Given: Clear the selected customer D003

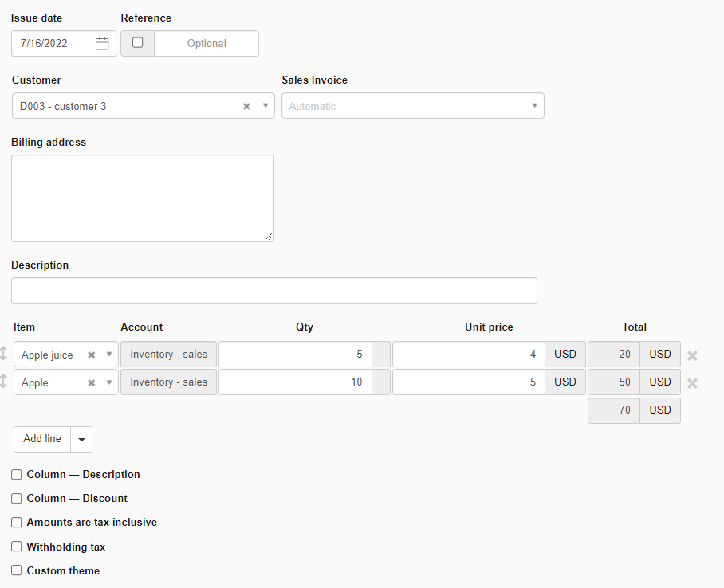Looking at the screenshot, I should point(246,106).
